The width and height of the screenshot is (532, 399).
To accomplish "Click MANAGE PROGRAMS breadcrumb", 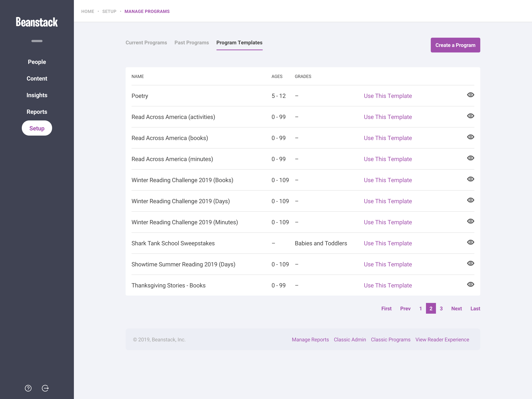I will [x=147, y=11].
